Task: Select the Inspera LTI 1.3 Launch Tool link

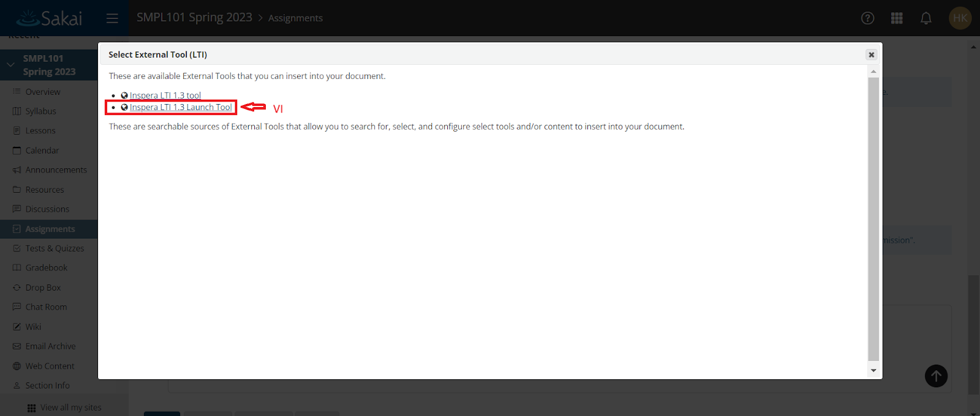Action: [x=181, y=107]
